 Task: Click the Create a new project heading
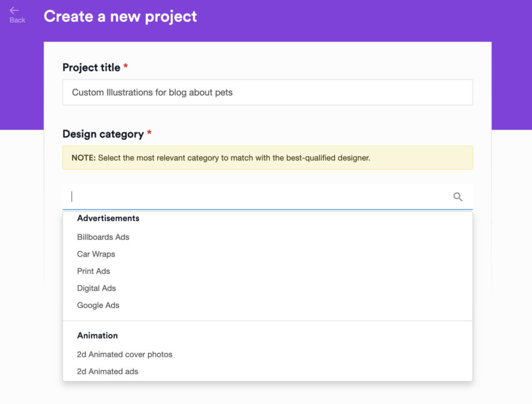coord(120,16)
